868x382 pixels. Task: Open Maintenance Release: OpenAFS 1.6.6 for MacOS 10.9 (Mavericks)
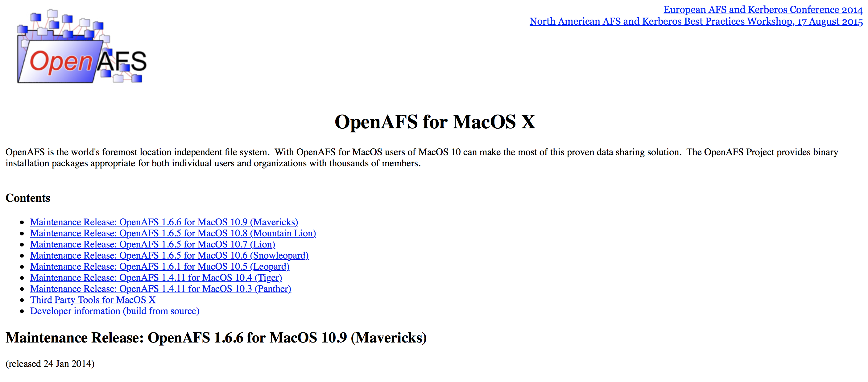(164, 222)
